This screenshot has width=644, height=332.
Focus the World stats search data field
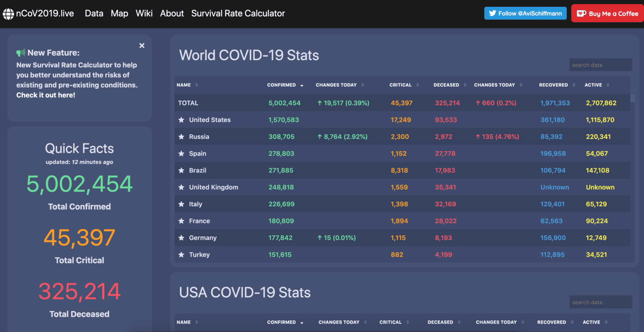(x=601, y=65)
